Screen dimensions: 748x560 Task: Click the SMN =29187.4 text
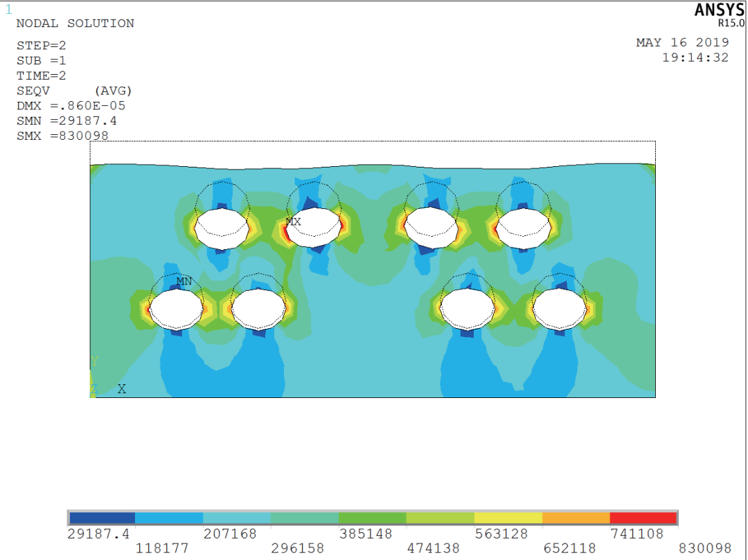pos(66,120)
